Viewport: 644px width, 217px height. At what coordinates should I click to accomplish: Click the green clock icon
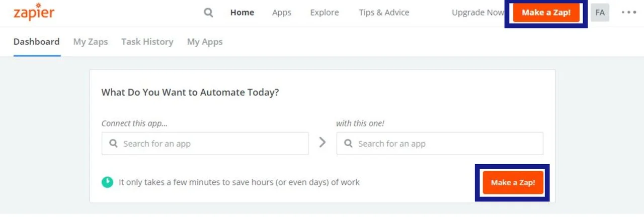click(x=107, y=182)
